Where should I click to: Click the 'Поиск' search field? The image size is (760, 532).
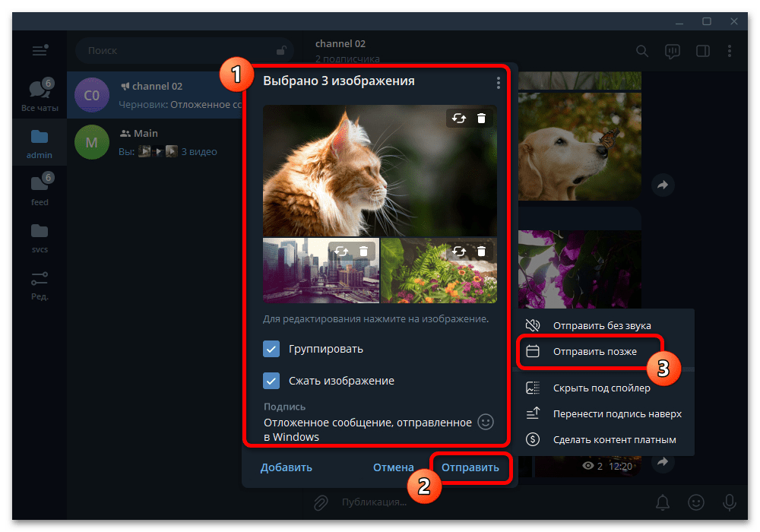[x=184, y=50]
